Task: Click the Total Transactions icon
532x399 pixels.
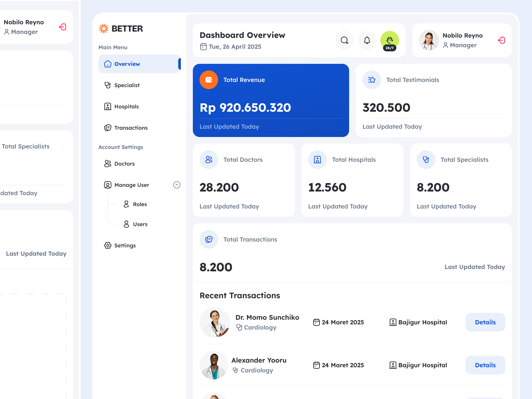Action: coord(209,239)
